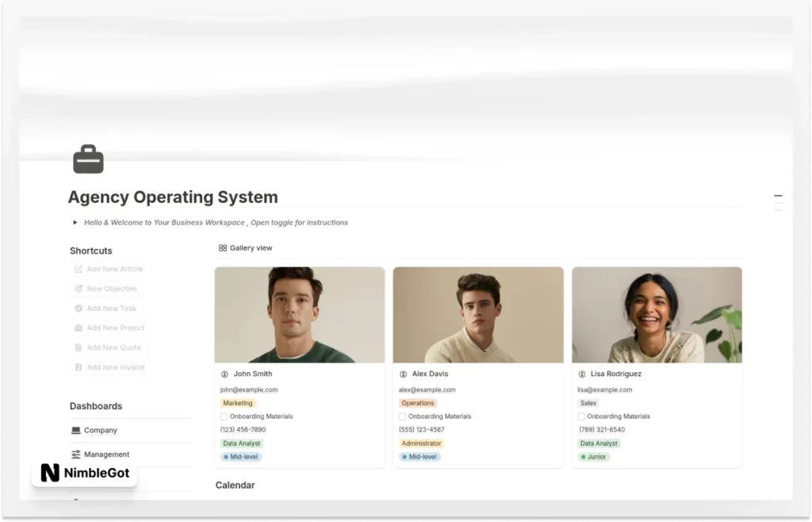The height and width of the screenshot is (522, 812).
Task: Tick Onboarding Materials for Lisa Rodriguez
Action: point(580,416)
